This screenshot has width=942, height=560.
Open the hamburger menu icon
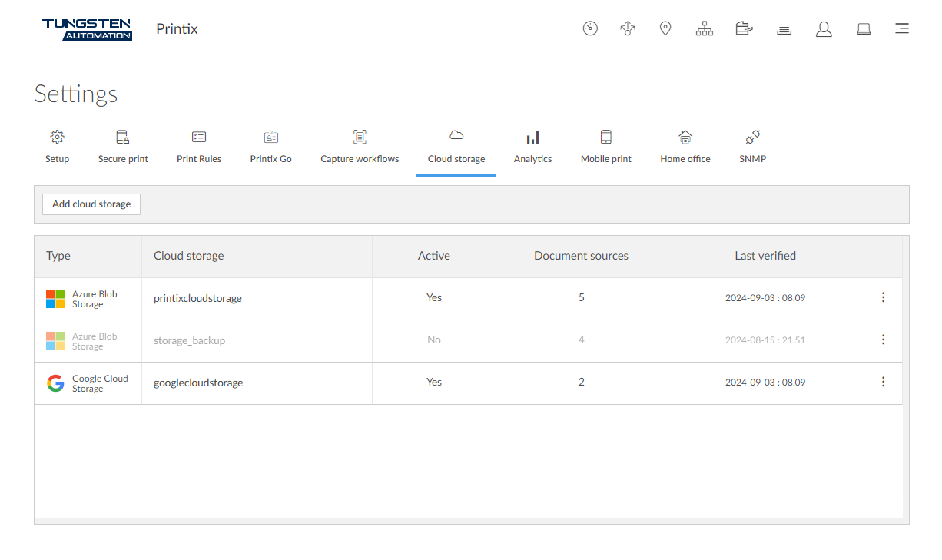click(902, 29)
